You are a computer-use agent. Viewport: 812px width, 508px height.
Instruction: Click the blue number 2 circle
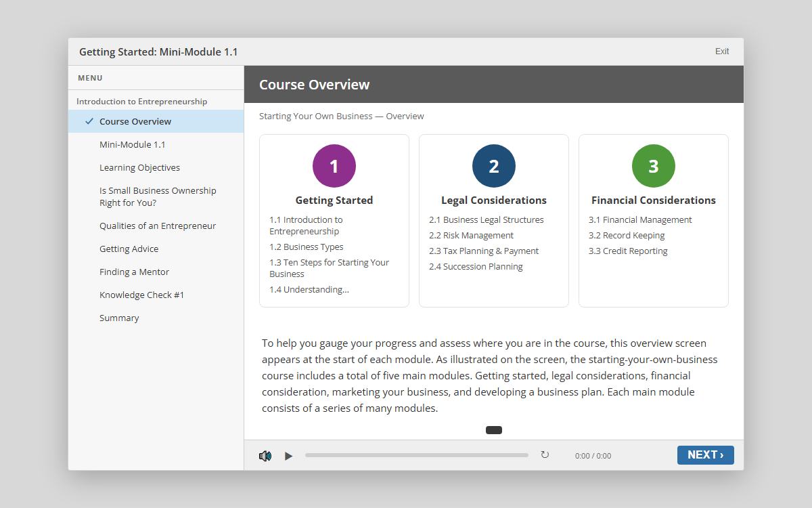click(494, 166)
